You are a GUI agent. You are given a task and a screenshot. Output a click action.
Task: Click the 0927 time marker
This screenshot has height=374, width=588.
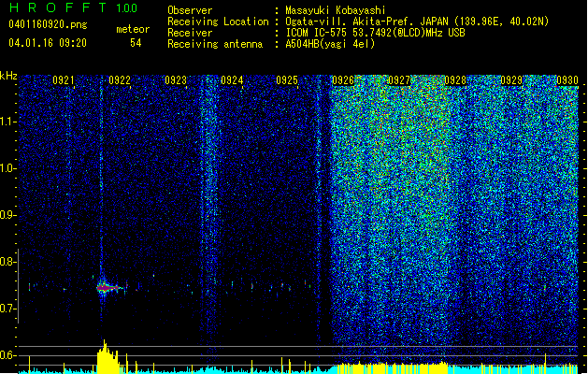coord(399,80)
